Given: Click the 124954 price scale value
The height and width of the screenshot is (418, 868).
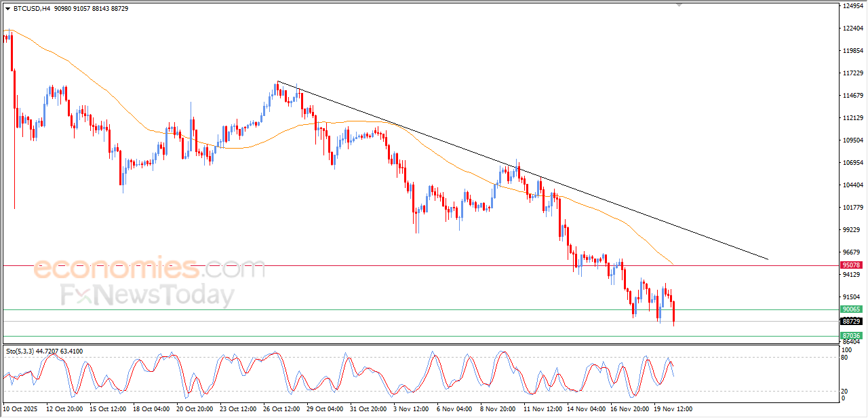Looking at the screenshot, I should tap(852, 6).
